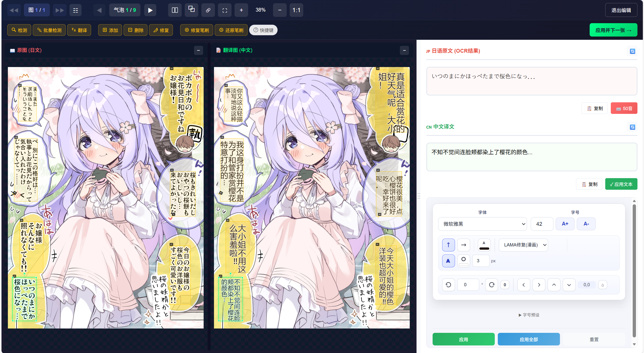Toggle side-by-side view layout icon
Image resolution: width=644 pixels, height=353 pixels.
pyautogui.click(x=175, y=10)
